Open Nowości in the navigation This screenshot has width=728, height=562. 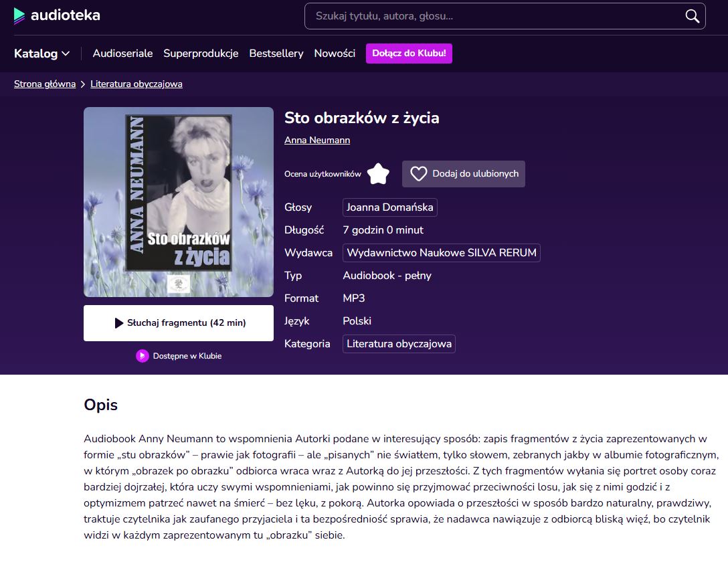(335, 54)
